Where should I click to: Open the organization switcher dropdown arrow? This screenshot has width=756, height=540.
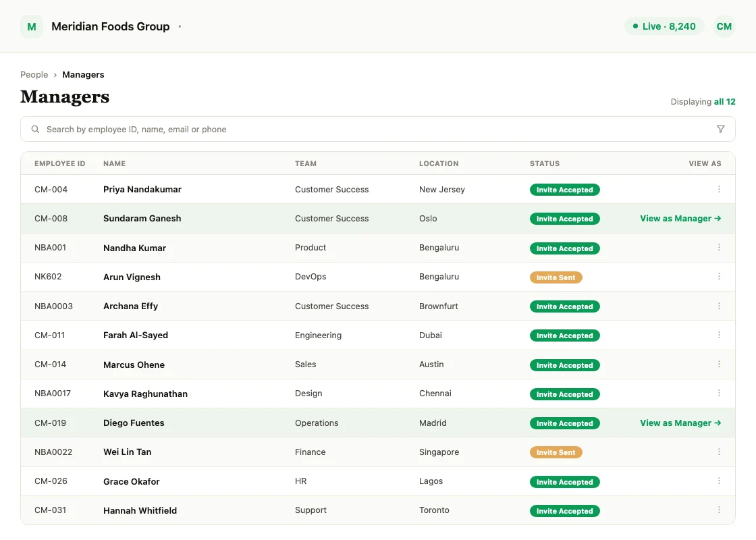click(x=180, y=27)
